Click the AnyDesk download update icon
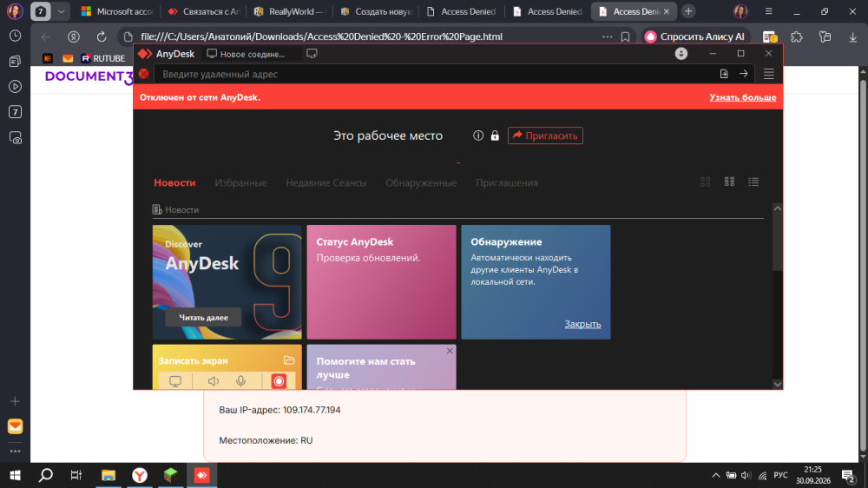The width and height of the screenshot is (868, 488). tap(681, 54)
